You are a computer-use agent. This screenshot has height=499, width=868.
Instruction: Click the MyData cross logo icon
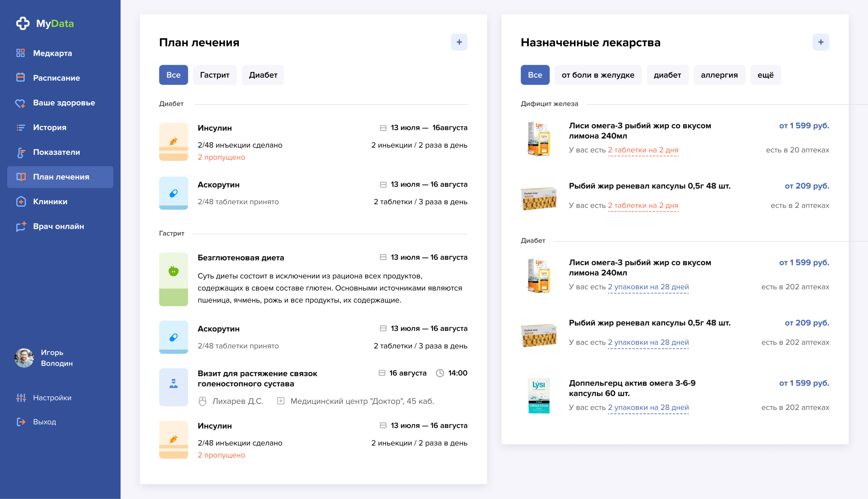[23, 23]
